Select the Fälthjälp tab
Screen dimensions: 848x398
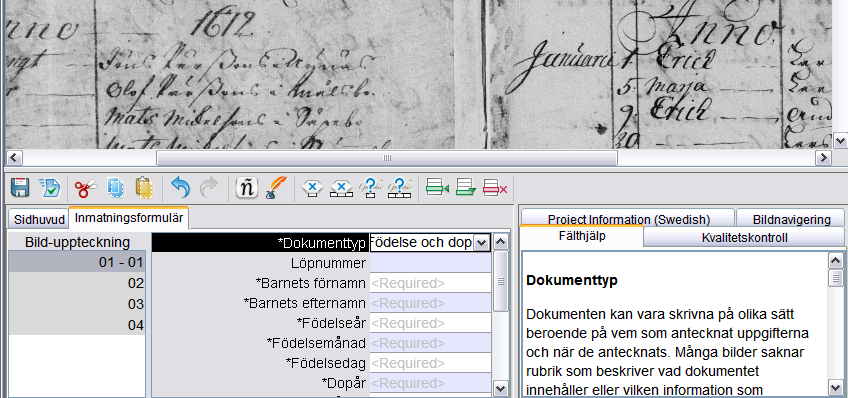coord(582,236)
